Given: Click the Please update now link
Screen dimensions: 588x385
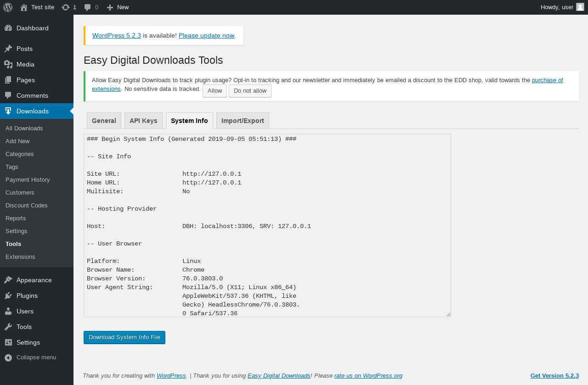Looking at the screenshot, I should coord(206,35).
